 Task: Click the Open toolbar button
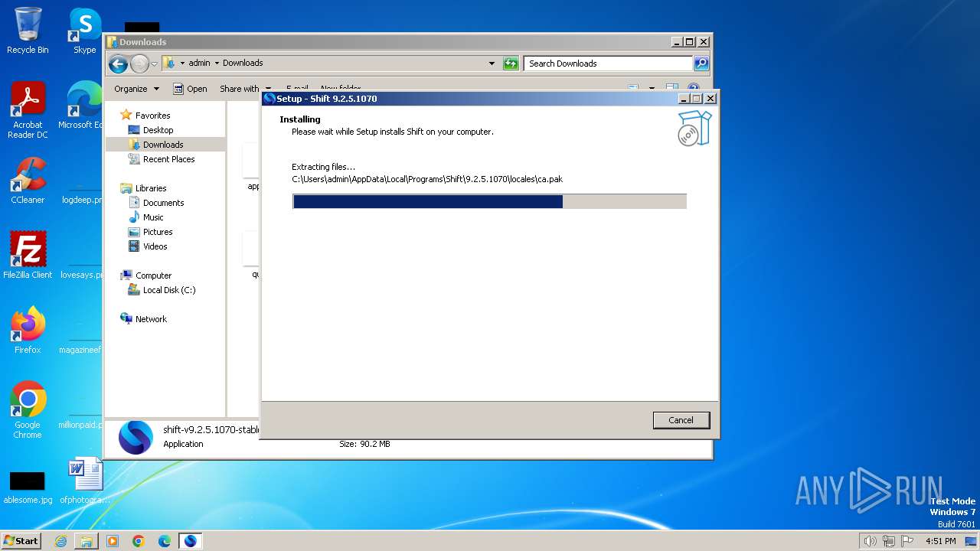tap(190, 89)
